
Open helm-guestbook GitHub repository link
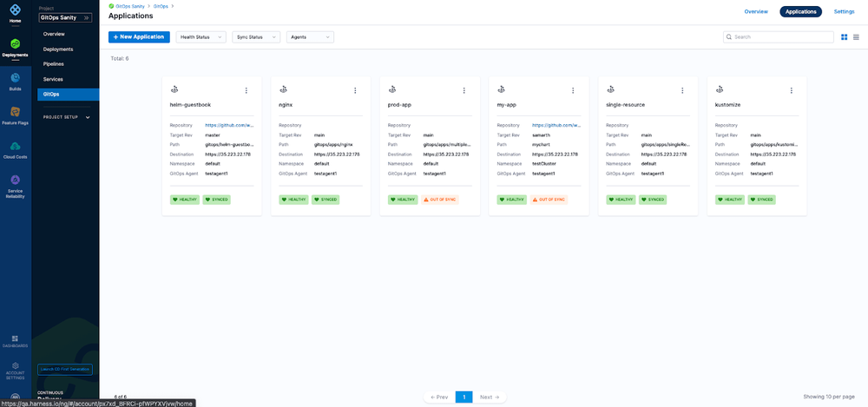[229, 125]
